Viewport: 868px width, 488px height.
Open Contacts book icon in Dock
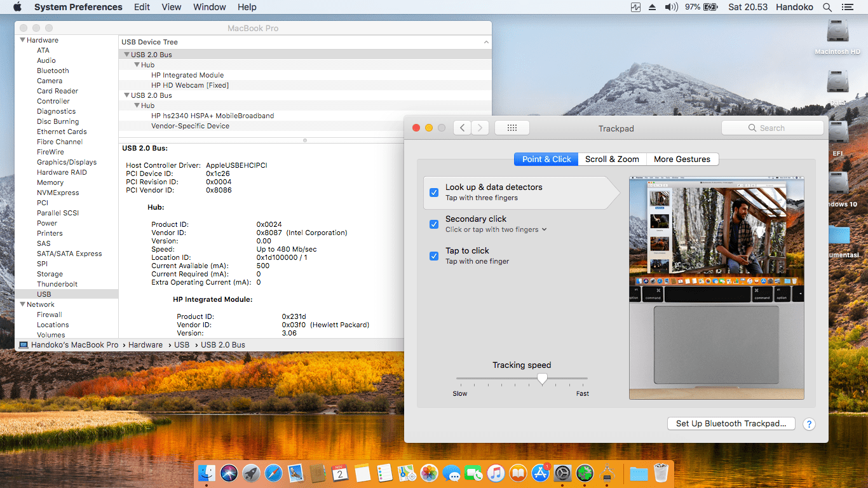point(318,473)
